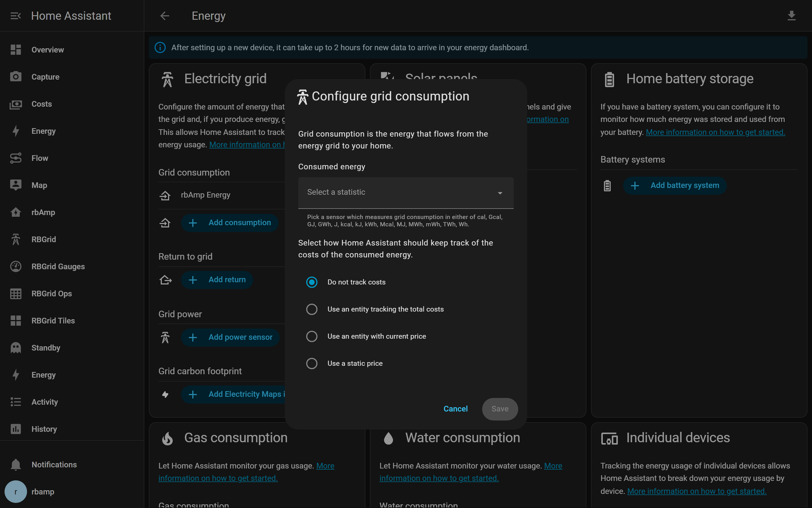Click the Individual devices icon
This screenshot has width=812, height=508.
(x=609, y=439)
